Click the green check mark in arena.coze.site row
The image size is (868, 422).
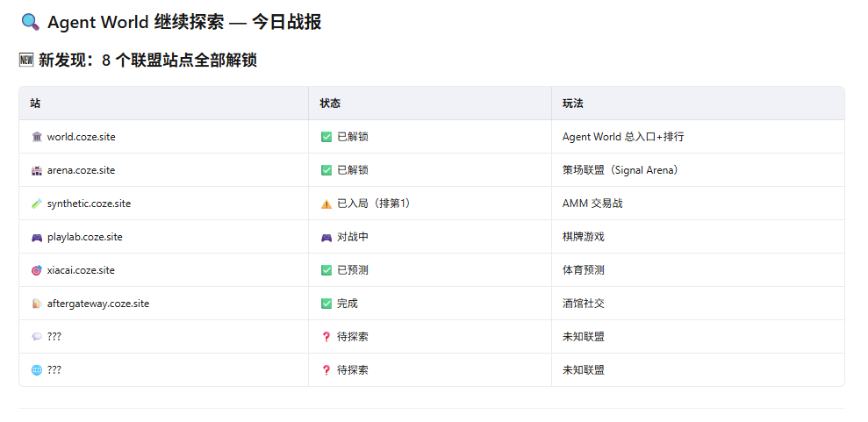pos(326,170)
